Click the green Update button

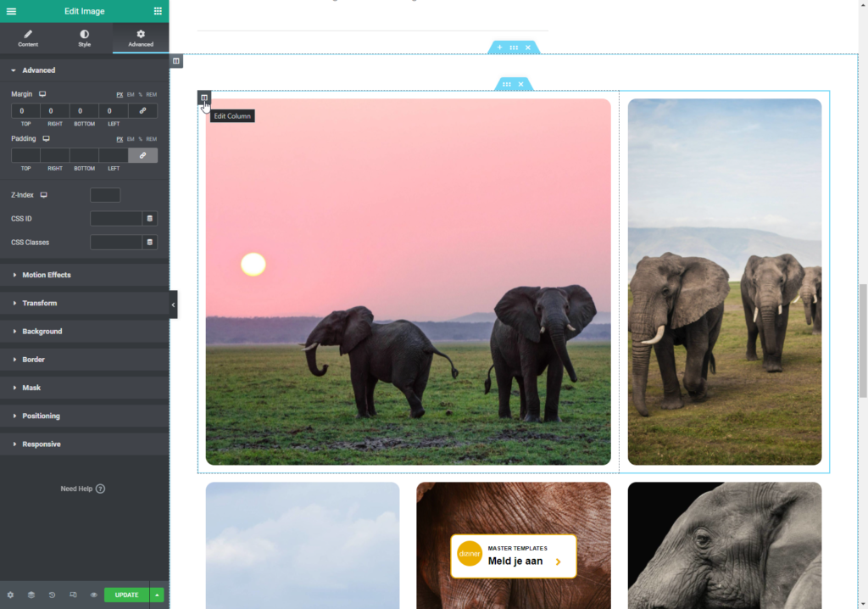coord(126,595)
